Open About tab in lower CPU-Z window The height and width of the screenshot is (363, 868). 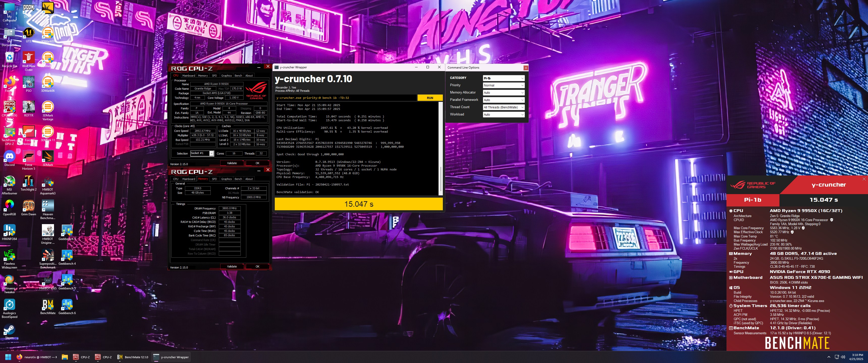click(249, 179)
